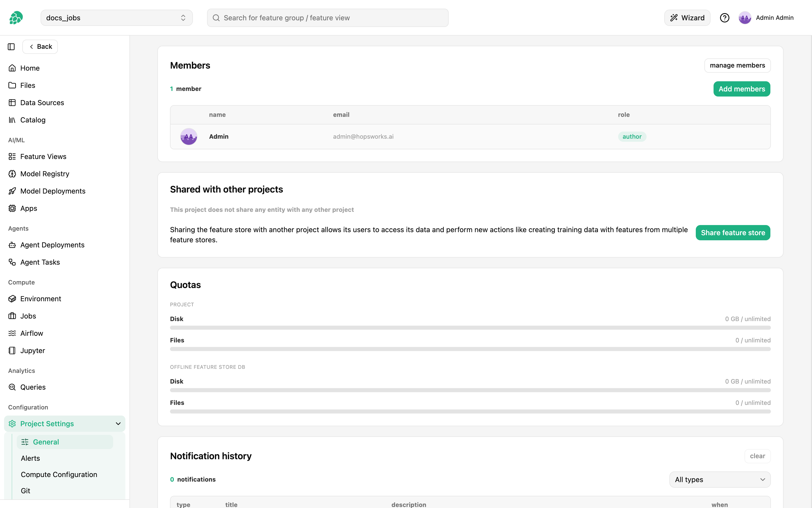Viewport: 812px width, 508px height.
Task: Click Share feature store button
Action: coord(733,233)
